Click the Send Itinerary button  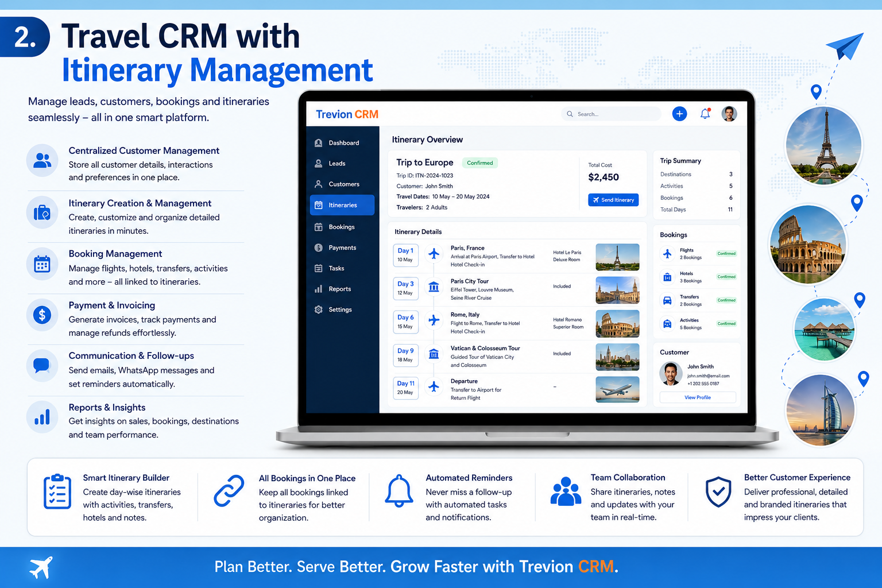pyautogui.click(x=613, y=200)
